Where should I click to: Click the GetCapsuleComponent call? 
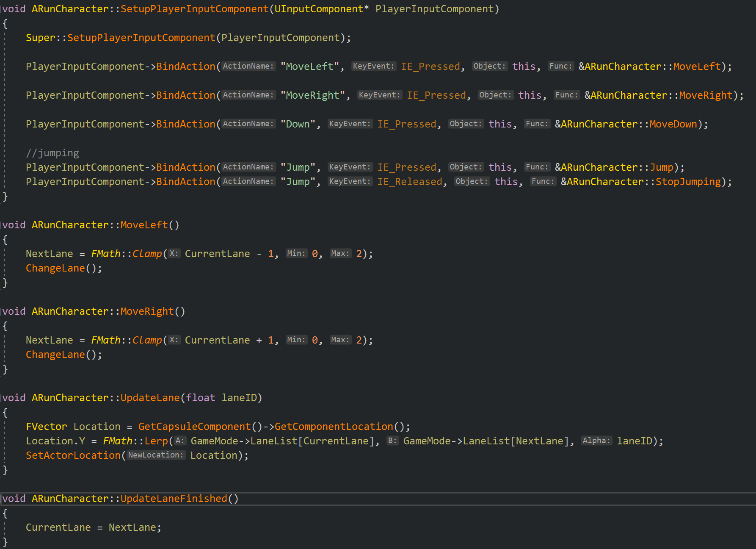point(195,427)
